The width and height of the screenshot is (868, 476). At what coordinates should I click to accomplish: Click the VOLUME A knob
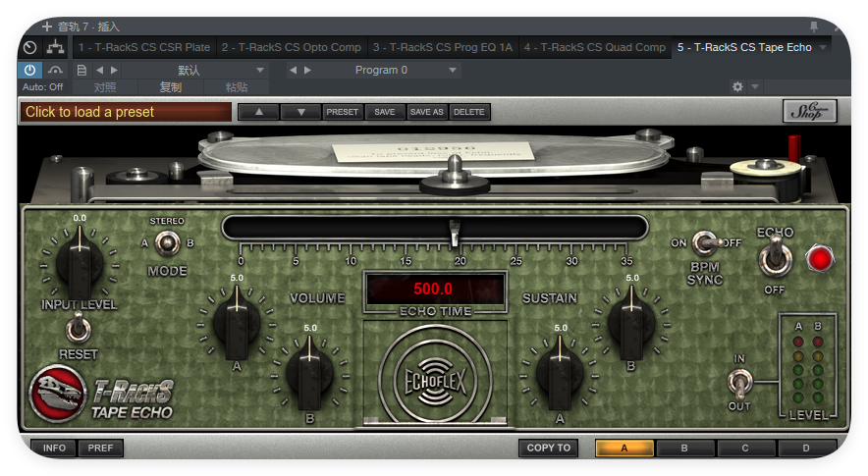(x=237, y=324)
